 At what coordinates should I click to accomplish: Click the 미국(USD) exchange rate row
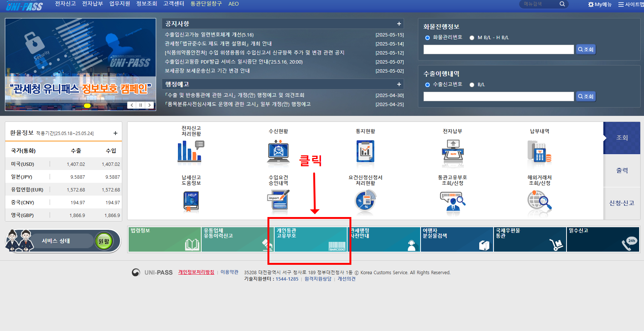64,164
